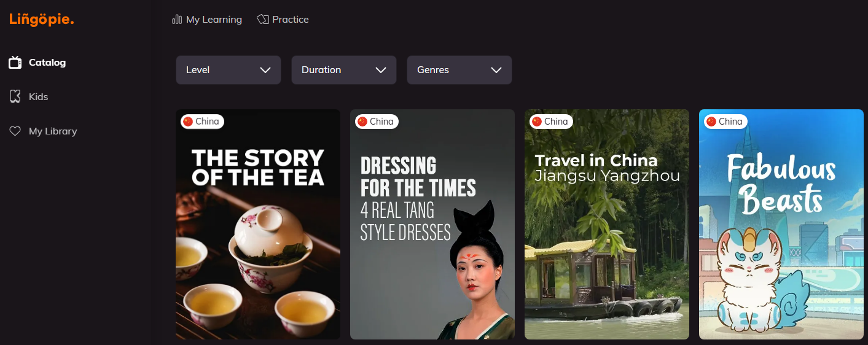This screenshot has width=868, height=345.
Task: Open the Genres filter dropdown
Action: point(459,70)
